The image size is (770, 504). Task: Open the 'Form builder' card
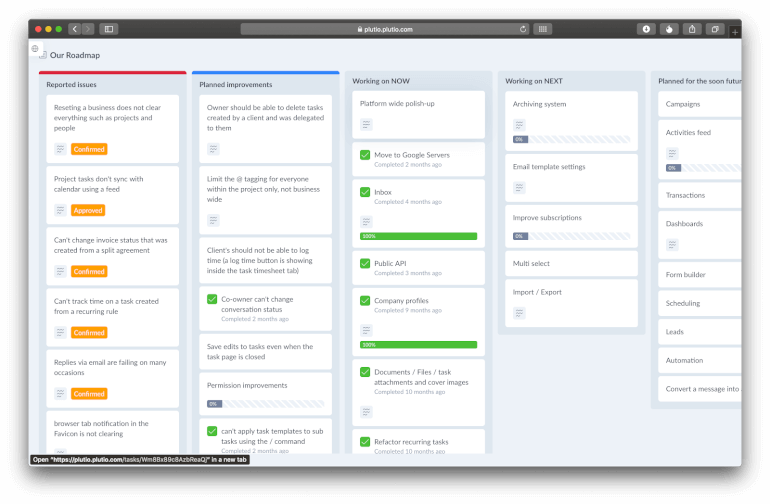pos(700,275)
